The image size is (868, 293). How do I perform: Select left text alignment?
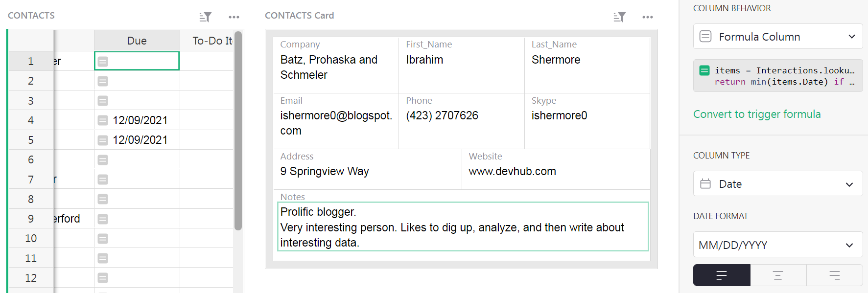coord(722,275)
